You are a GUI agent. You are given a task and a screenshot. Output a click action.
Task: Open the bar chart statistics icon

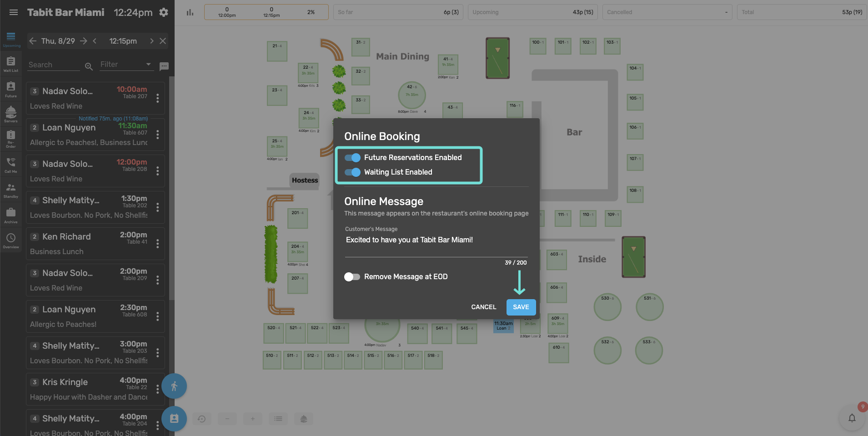click(x=190, y=13)
